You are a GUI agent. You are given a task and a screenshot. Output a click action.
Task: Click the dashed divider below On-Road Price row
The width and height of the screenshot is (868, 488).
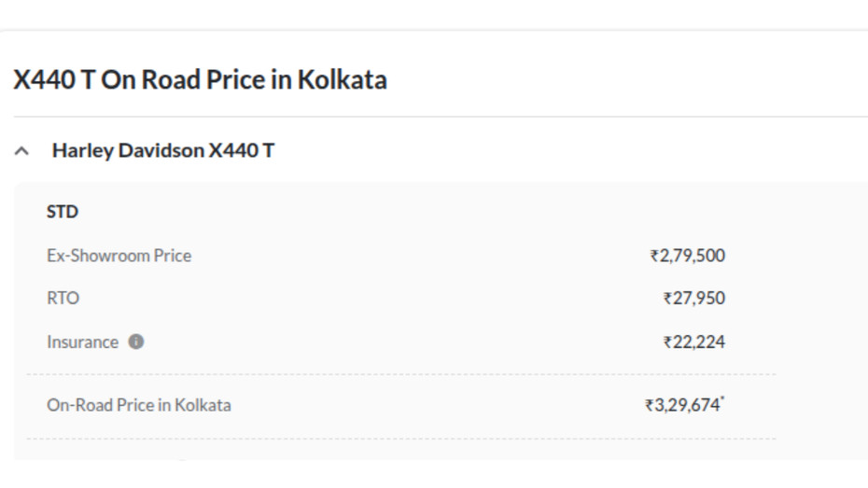[x=401, y=439]
